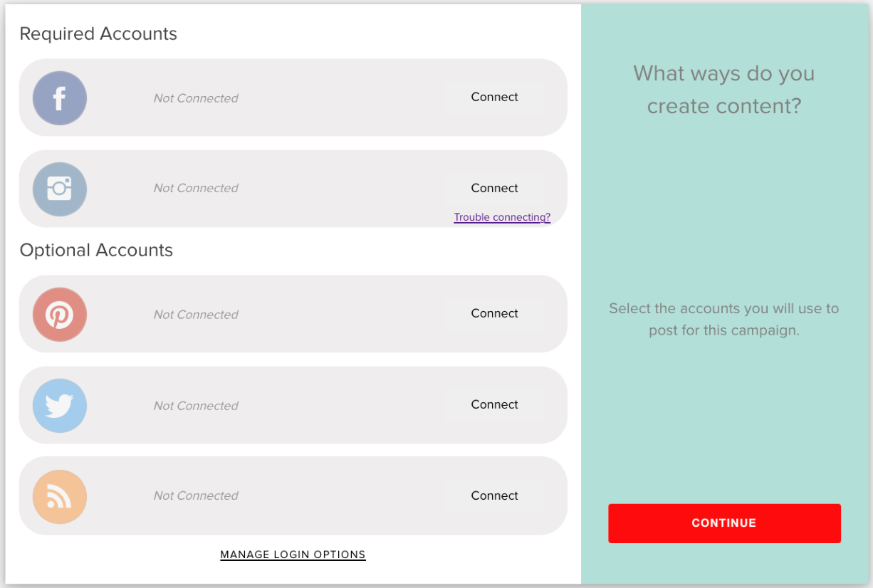Click the Required Accounts heading
The image size is (873, 588).
98,34
